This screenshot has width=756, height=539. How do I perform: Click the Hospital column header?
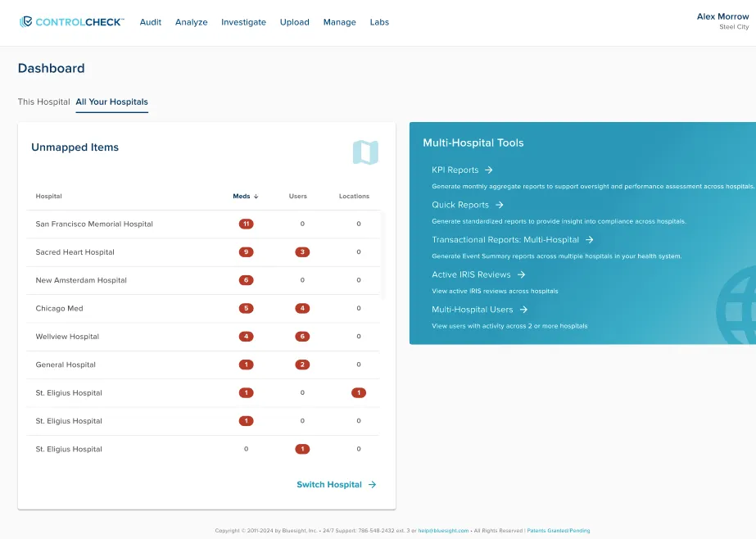(48, 197)
